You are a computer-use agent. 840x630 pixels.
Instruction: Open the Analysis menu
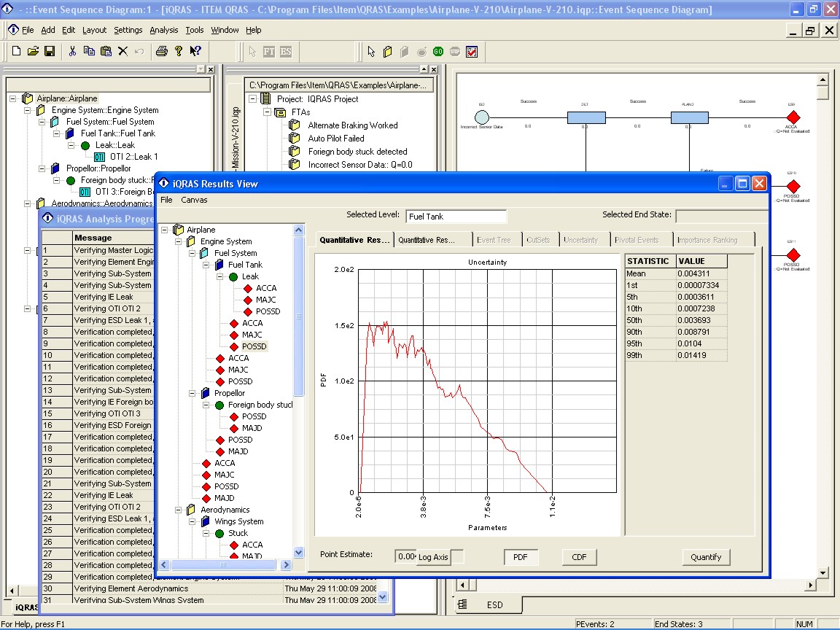coord(163,30)
